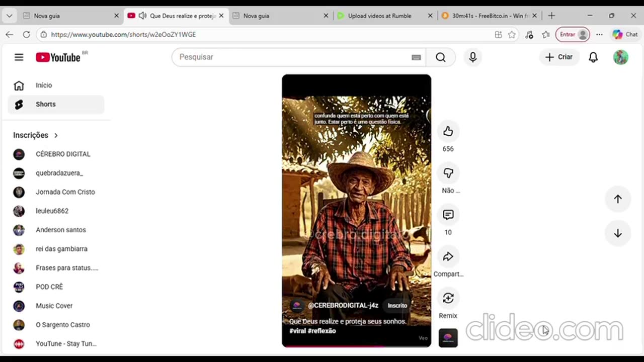Click the Short's pink progress bar
The height and width of the screenshot is (362, 644).
click(x=356, y=346)
